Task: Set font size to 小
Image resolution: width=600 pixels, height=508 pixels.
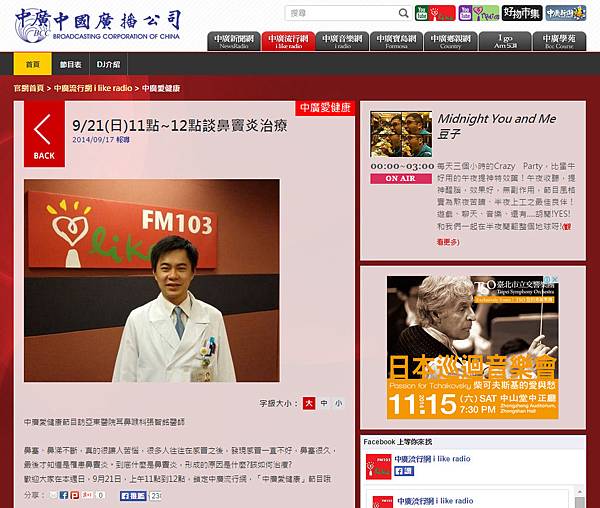Action: (x=339, y=403)
